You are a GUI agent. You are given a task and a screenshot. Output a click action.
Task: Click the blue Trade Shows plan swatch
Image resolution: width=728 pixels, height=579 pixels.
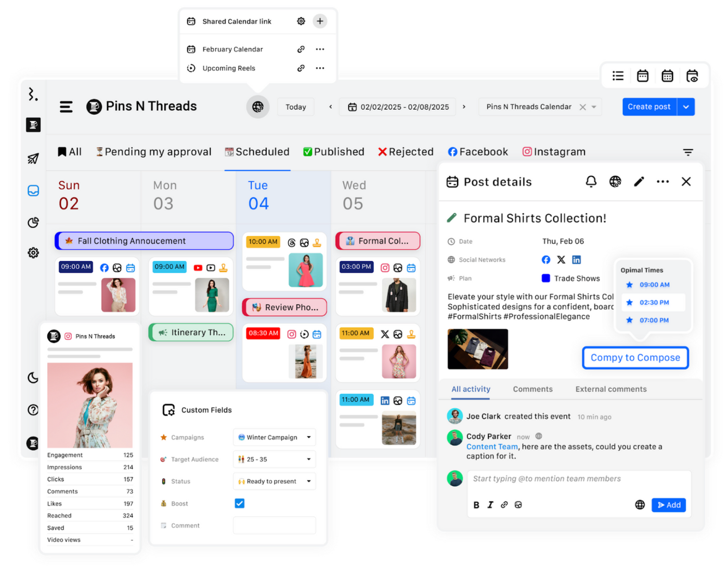pyautogui.click(x=546, y=278)
